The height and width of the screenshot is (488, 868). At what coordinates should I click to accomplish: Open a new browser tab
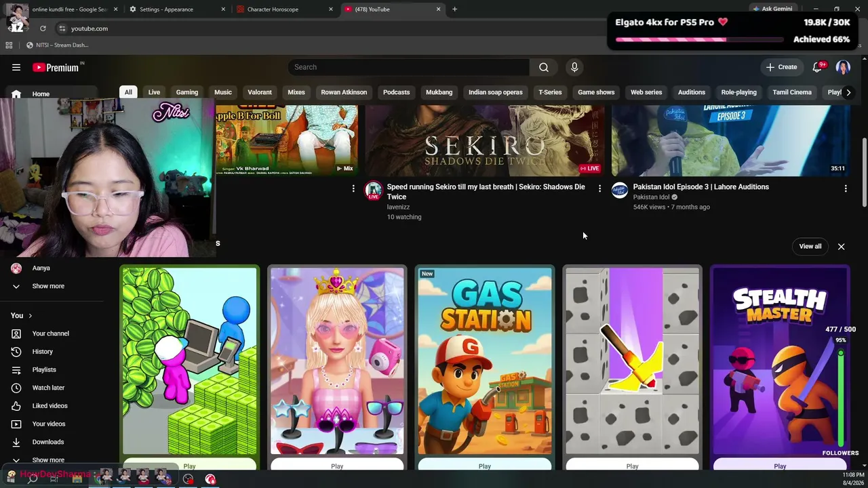454,9
